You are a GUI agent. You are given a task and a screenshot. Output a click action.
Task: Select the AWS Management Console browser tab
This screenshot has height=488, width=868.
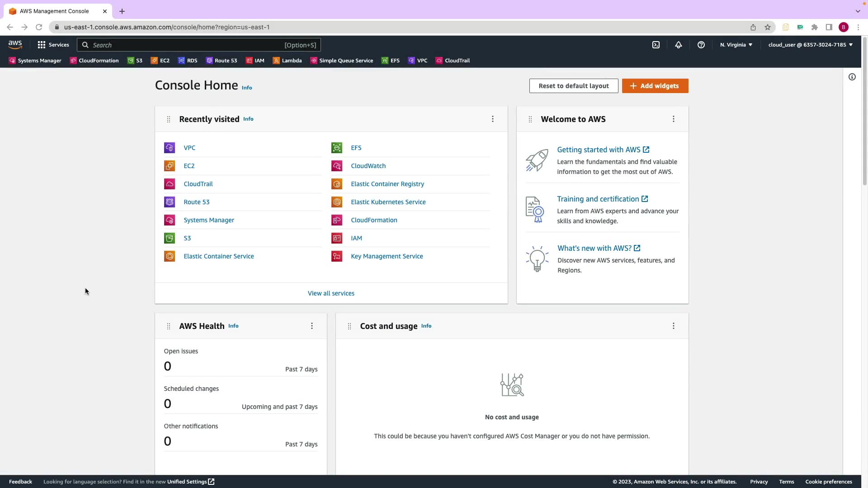54,11
